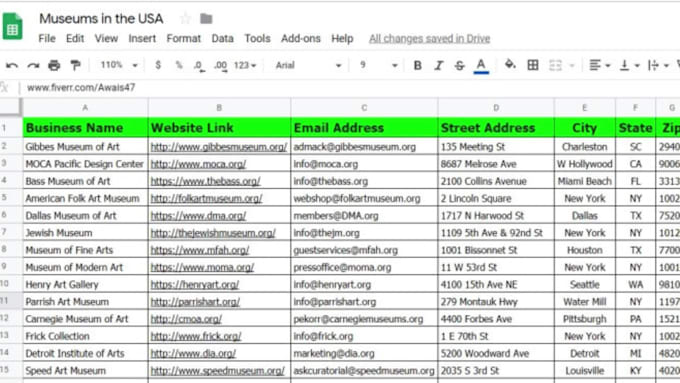Open the speedmuseum.org link
Viewport: 680px width, 383px height.
tap(217, 371)
